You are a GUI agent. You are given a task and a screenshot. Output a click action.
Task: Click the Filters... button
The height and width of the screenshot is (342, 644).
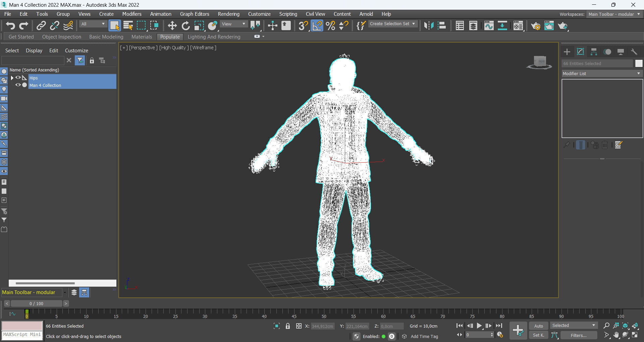pos(579,335)
